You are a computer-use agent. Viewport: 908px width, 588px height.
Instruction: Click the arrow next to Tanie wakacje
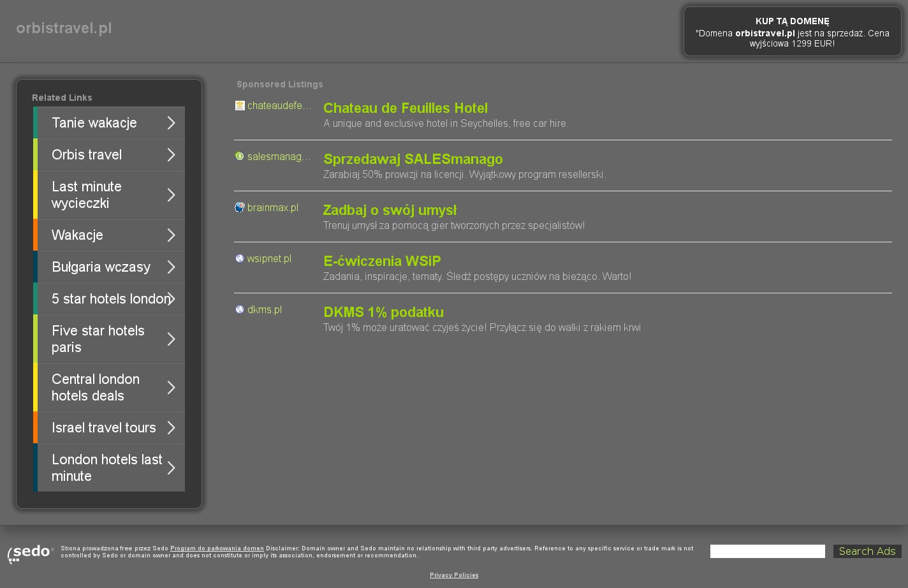[171, 123]
